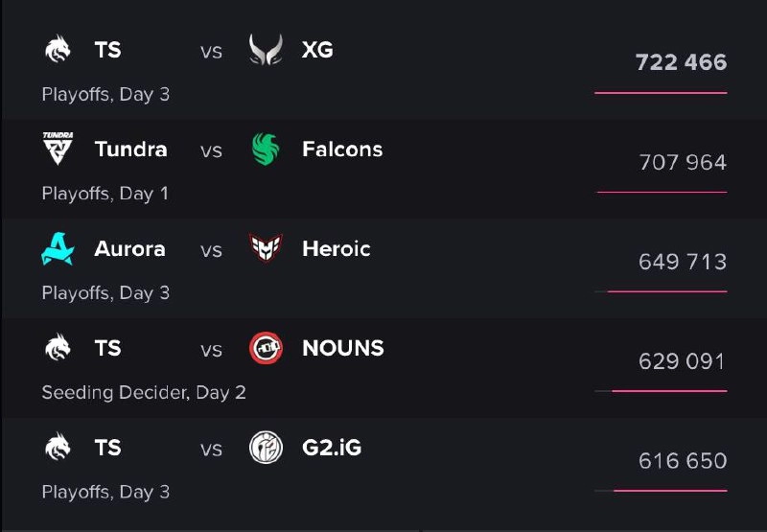Screen dimensions: 767x532
Task: Click the G2.iG round logo
Action: click(x=266, y=448)
